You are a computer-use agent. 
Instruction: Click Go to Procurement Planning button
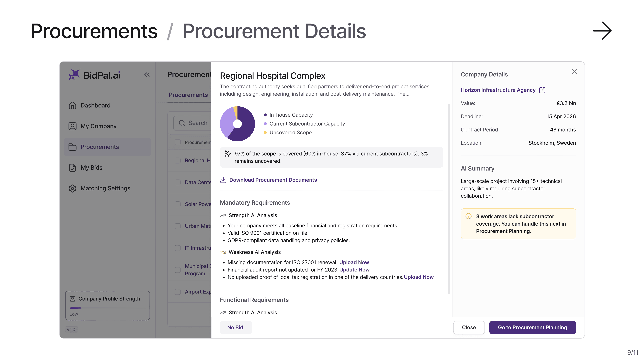(x=532, y=327)
